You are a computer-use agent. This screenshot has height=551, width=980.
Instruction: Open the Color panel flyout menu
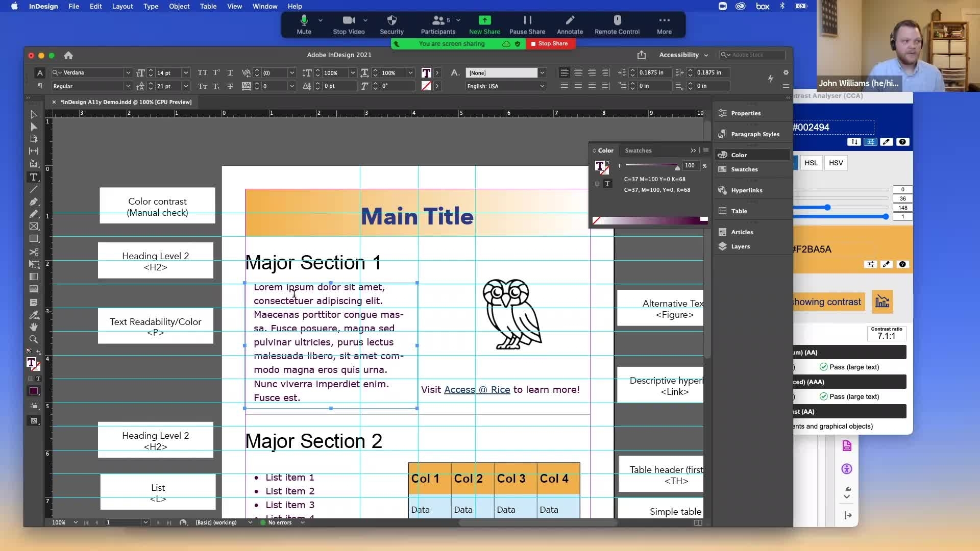[706, 151]
